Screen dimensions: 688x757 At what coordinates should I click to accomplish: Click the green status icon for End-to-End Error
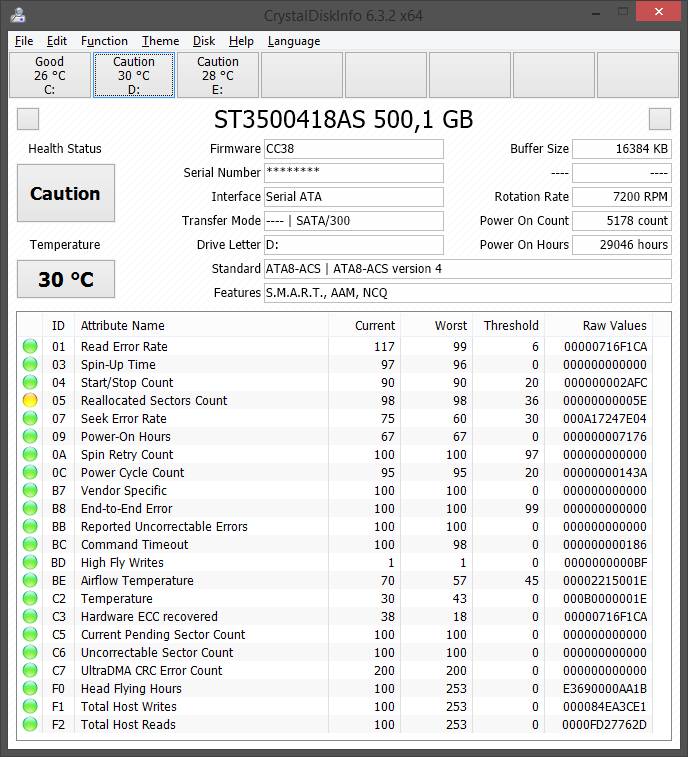30,508
